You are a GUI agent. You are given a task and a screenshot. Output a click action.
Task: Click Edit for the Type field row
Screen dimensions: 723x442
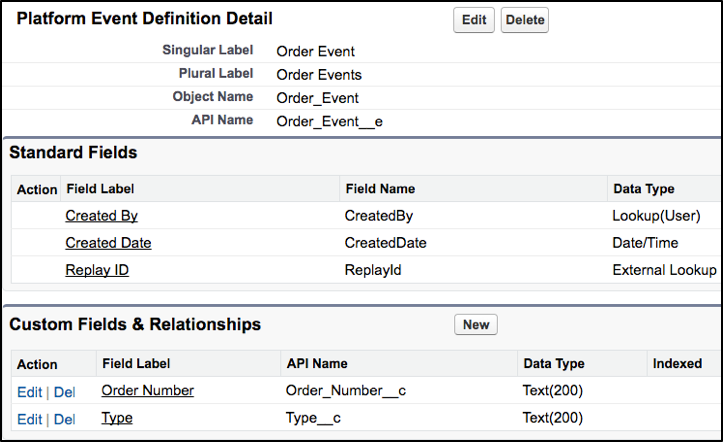30,419
